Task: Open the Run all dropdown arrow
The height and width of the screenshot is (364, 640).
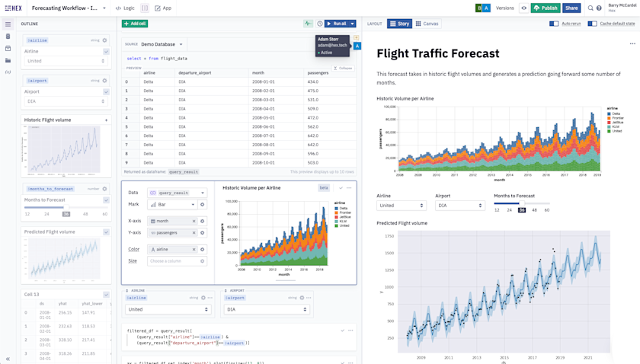Action: 352,24
